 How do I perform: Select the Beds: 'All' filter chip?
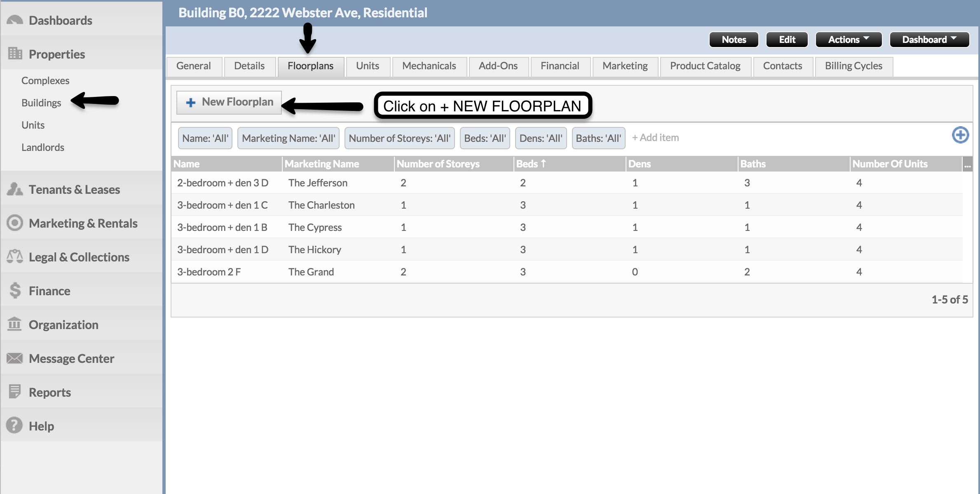point(485,138)
